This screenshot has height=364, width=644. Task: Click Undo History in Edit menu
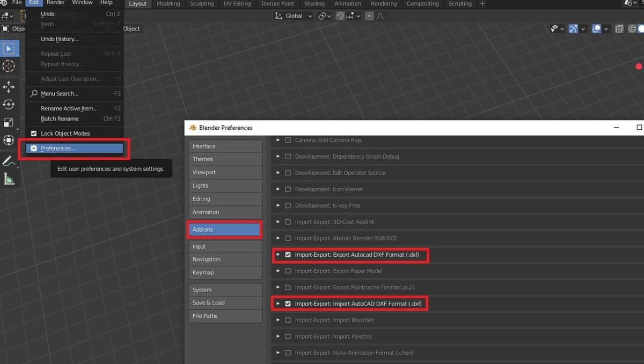pyautogui.click(x=60, y=39)
